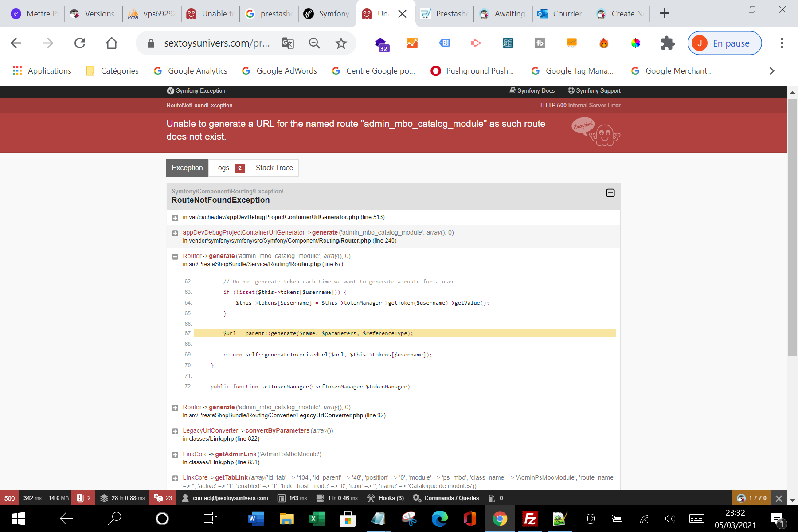The width and height of the screenshot is (798, 532).
Task: Switch to the Logs tab
Action: pyautogui.click(x=229, y=168)
